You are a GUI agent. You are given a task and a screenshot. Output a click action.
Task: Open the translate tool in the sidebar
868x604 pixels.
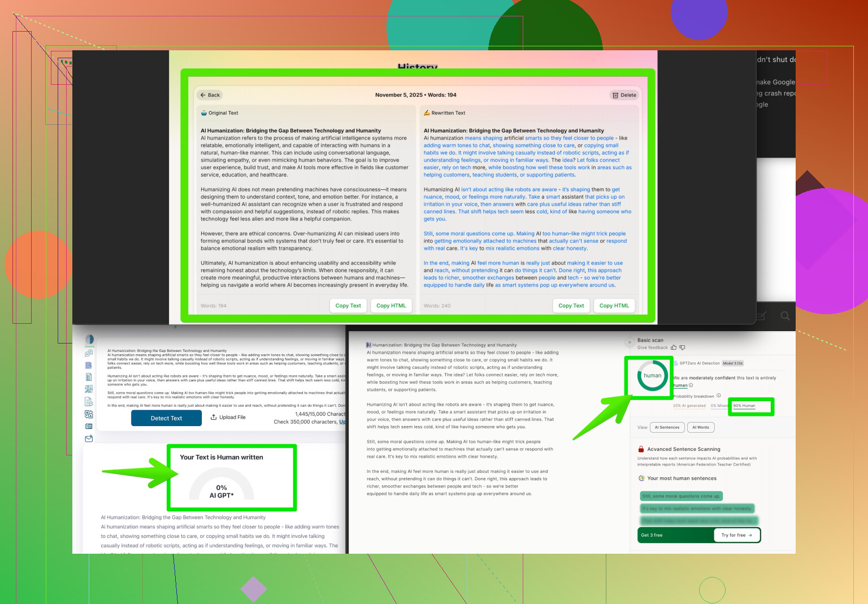[89, 414]
